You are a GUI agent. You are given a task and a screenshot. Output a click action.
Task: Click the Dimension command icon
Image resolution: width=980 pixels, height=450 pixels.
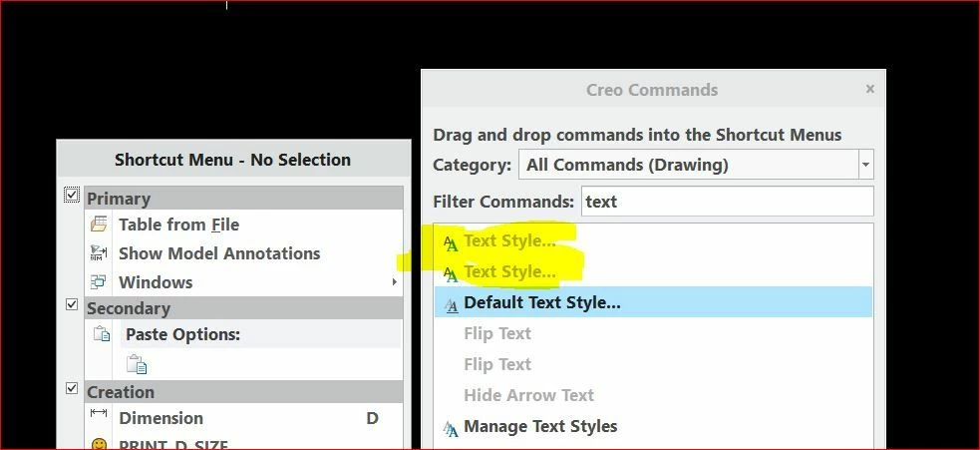99,412
